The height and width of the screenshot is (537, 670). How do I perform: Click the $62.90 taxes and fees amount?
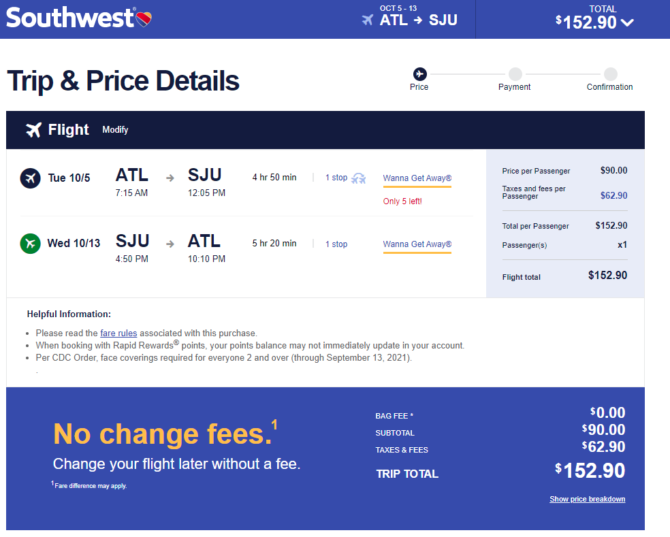(x=614, y=195)
